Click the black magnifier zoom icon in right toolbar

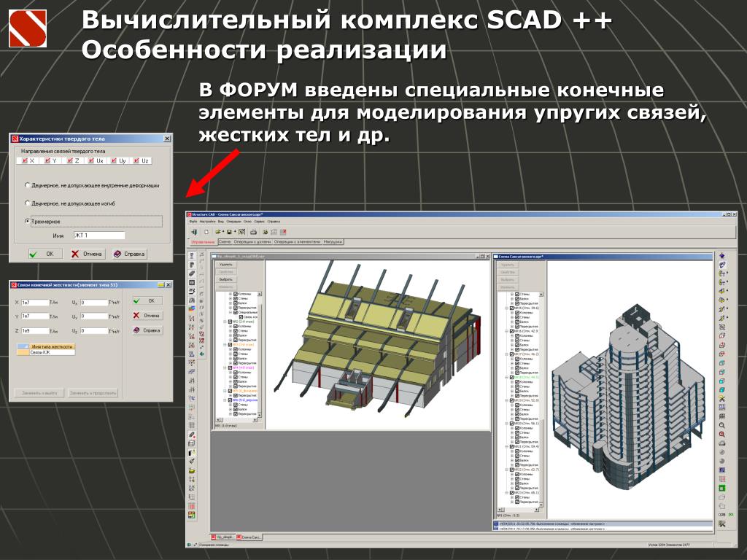coord(722,425)
